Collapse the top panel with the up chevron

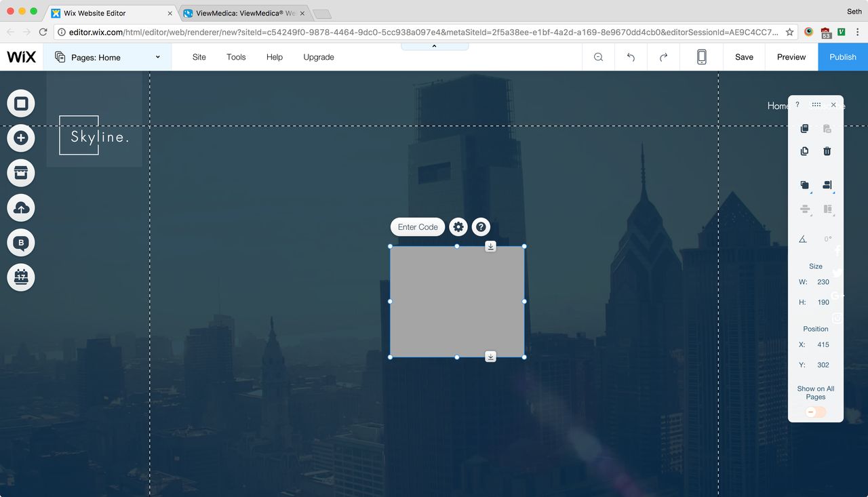(x=434, y=45)
